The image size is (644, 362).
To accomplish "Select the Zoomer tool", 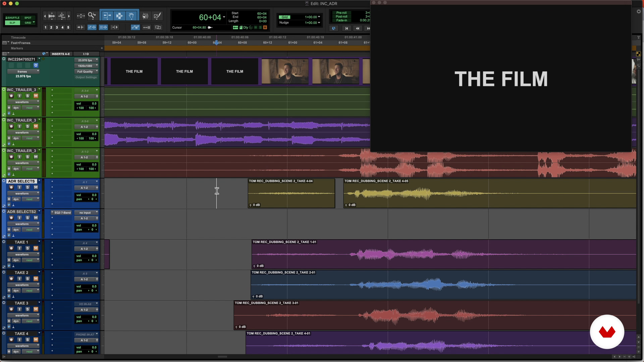I will point(92,16).
